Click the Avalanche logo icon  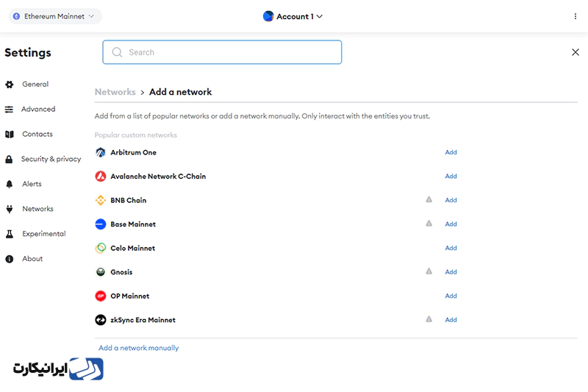pos(101,177)
